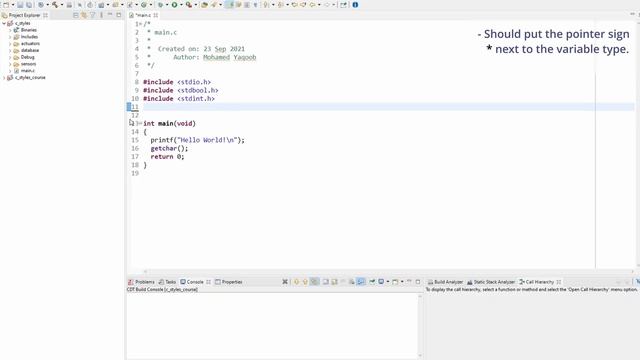The width and height of the screenshot is (640, 360).
Task: Switch to the Build Analyzer tab
Action: 445,282
